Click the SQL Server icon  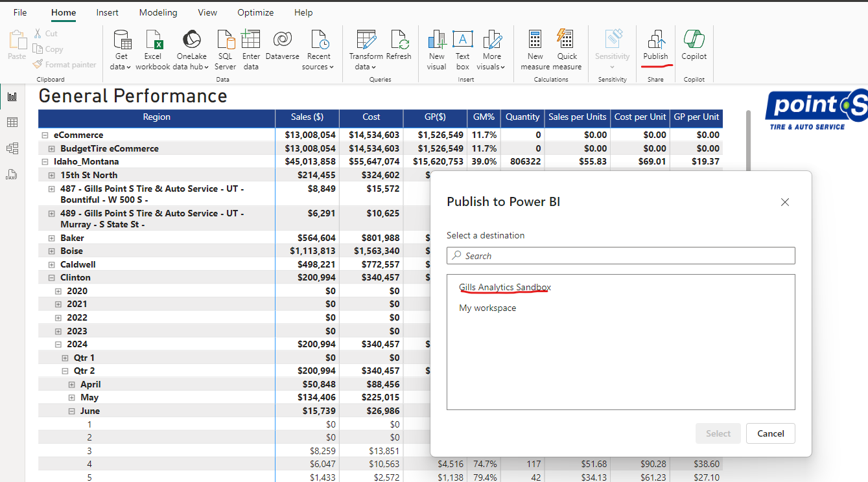(x=226, y=40)
